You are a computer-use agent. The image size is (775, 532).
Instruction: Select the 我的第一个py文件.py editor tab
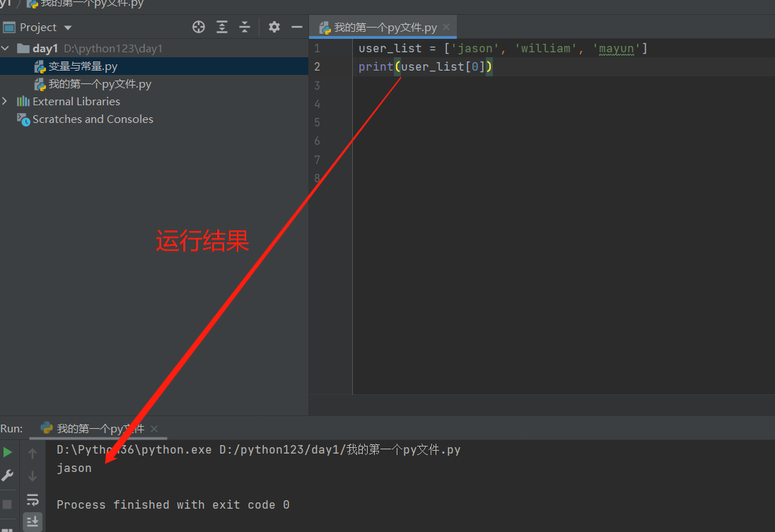[x=385, y=28]
